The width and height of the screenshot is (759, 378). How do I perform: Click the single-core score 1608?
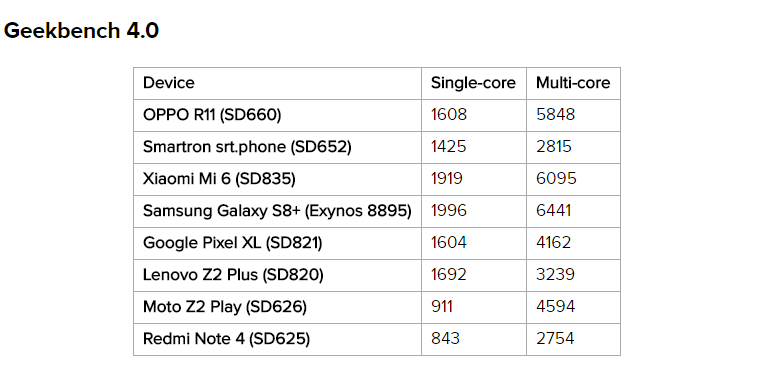449,115
